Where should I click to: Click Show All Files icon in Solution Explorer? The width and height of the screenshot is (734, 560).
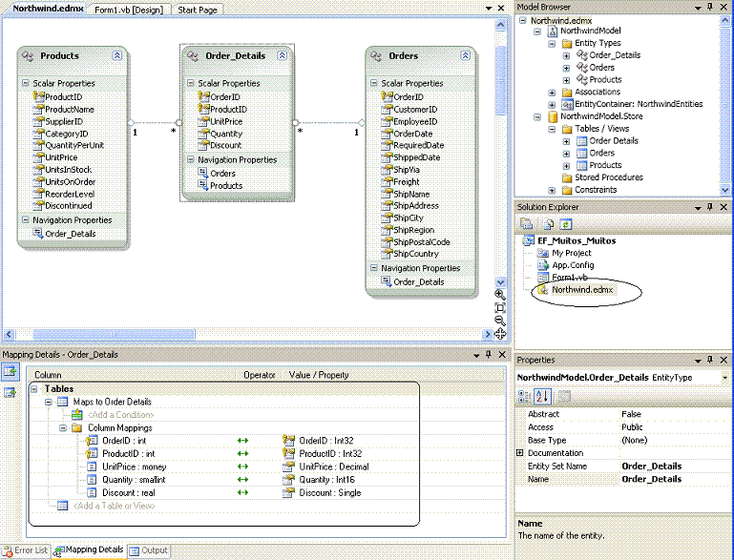pos(547,224)
